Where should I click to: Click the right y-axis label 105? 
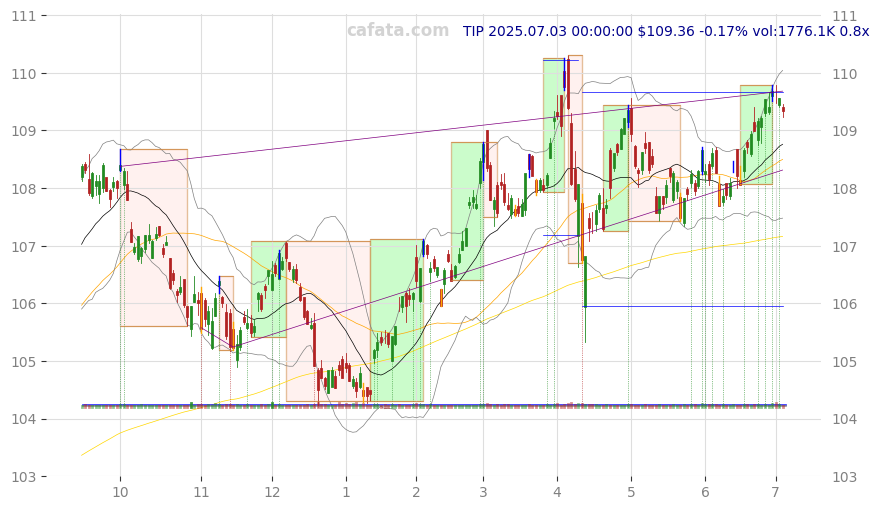pos(844,361)
